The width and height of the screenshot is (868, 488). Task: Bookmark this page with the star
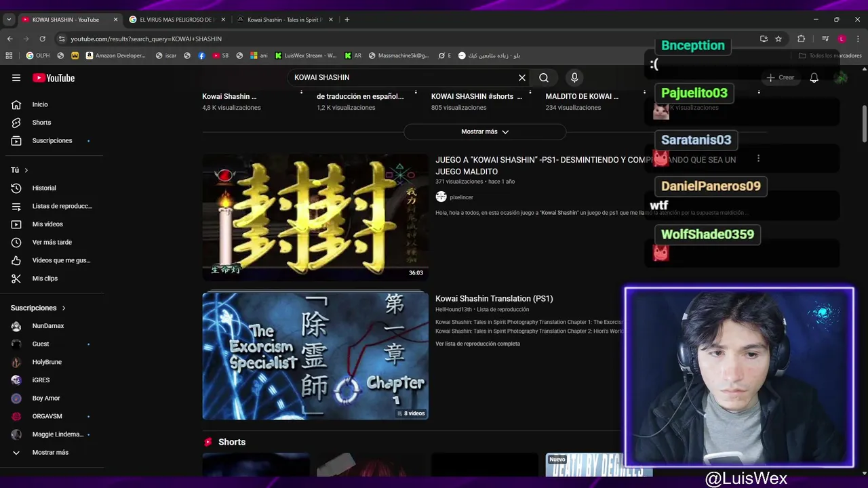click(778, 39)
